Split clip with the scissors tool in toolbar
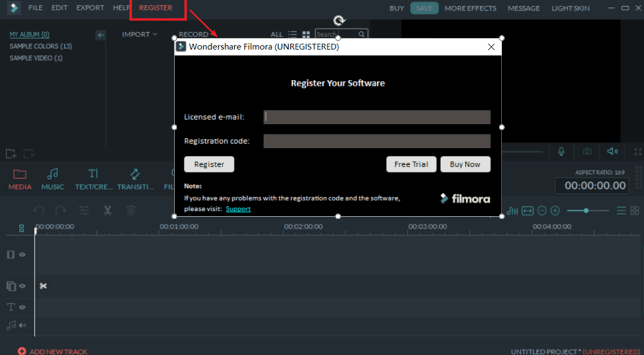 (x=107, y=210)
